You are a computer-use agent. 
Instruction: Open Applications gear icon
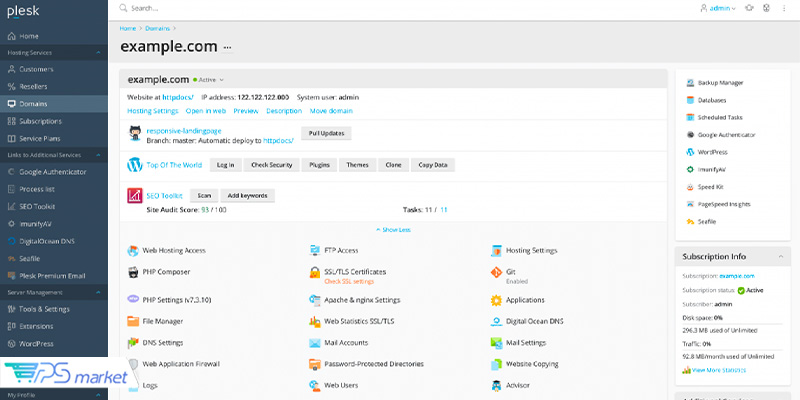pyautogui.click(x=496, y=300)
